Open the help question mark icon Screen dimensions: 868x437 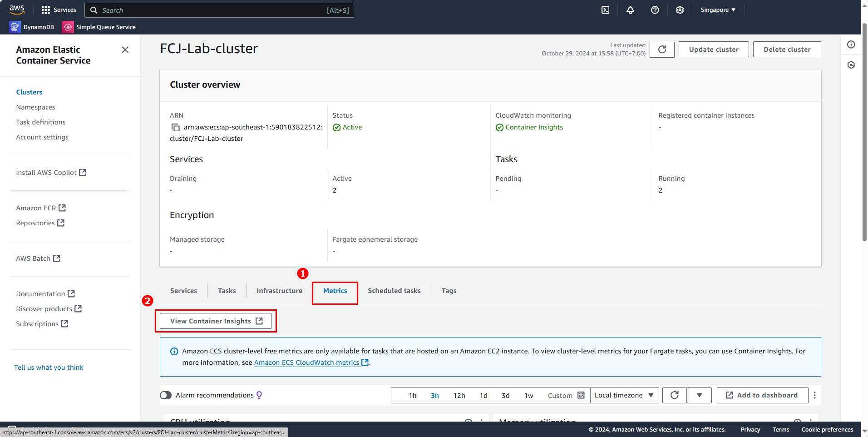655,10
